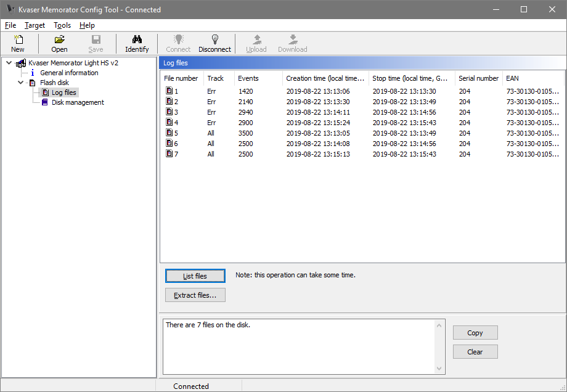This screenshot has width=567, height=392.
Task: Click stop time 2019-08-22 13:15:43 in row 4
Action: point(404,123)
